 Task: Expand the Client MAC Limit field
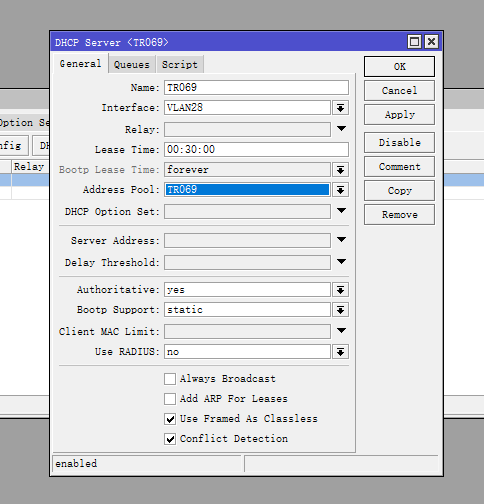[341, 331]
